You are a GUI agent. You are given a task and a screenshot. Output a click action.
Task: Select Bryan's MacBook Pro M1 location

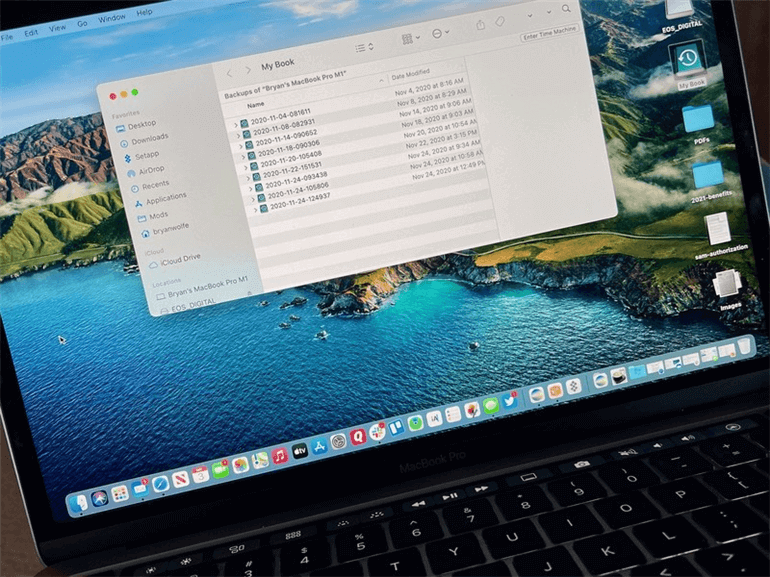[x=202, y=288]
